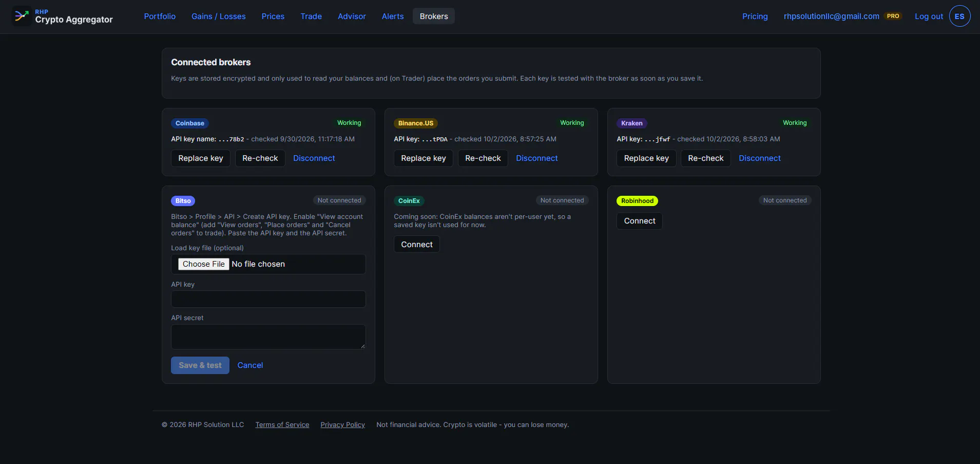Click the Bitso badge label
This screenshot has height=464, width=980.
click(x=183, y=201)
